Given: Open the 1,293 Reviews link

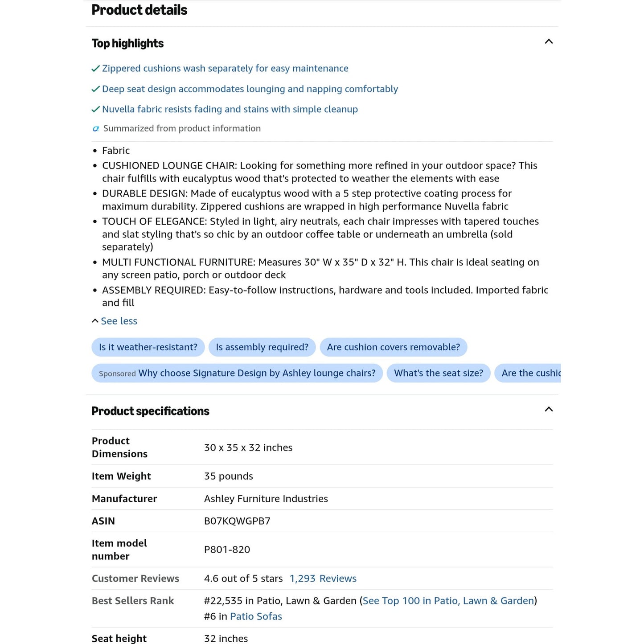Looking at the screenshot, I should (x=323, y=578).
